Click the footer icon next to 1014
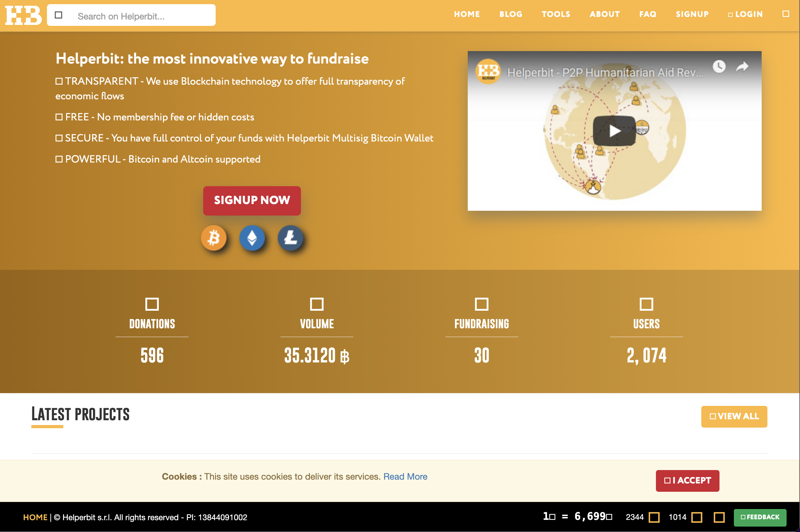Viewport: 800px width, 532px height. [696, 517]
